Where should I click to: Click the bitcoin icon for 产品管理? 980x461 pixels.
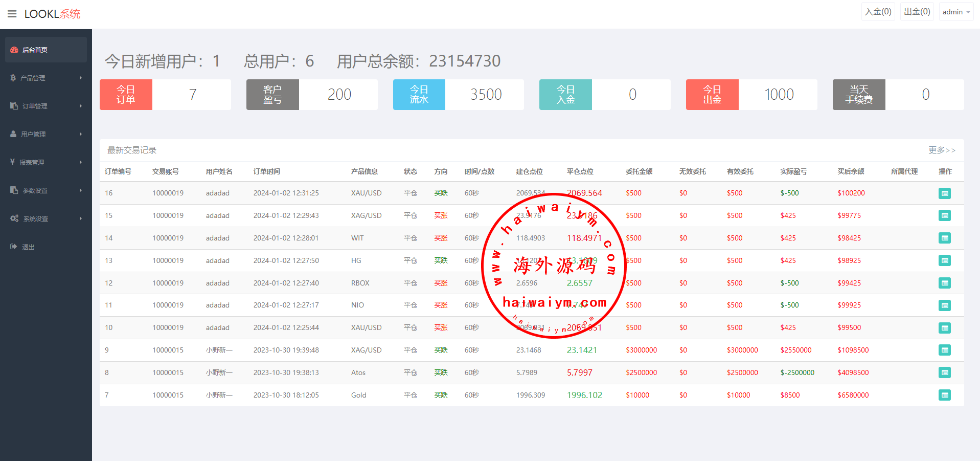click(13, 78)
